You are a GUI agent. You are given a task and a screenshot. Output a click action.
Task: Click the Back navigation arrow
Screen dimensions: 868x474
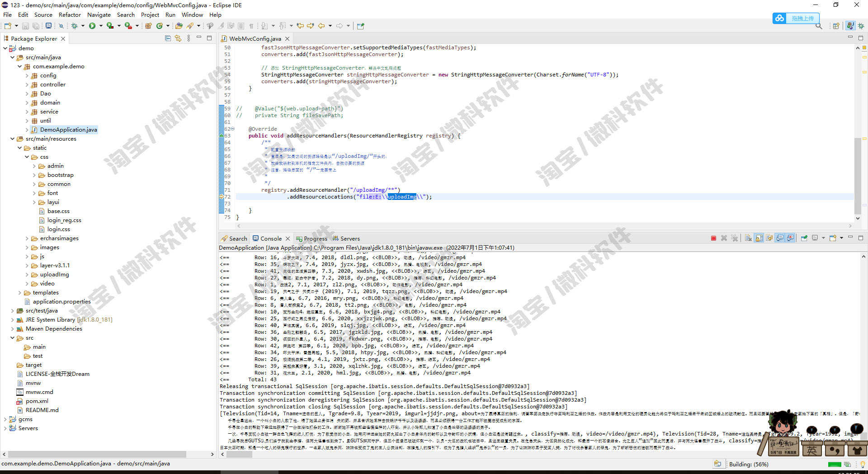coord(321,26)
